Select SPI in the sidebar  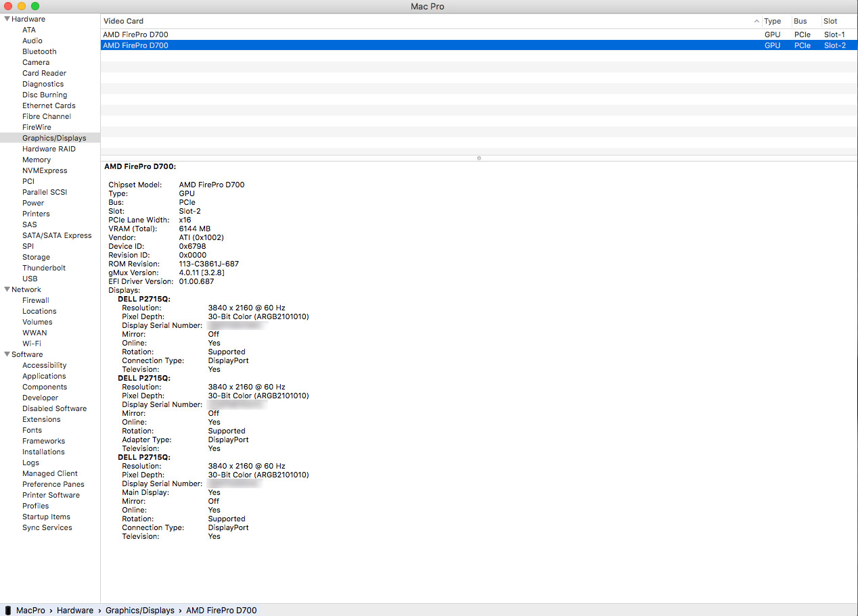(28, 246)
